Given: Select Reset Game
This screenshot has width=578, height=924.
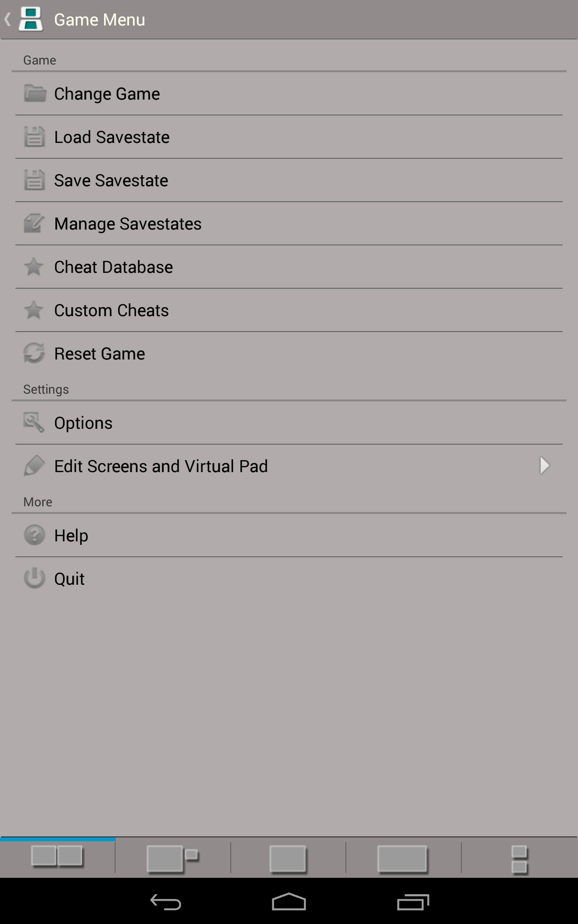Looking at the screenshot, I should point(99,354).
